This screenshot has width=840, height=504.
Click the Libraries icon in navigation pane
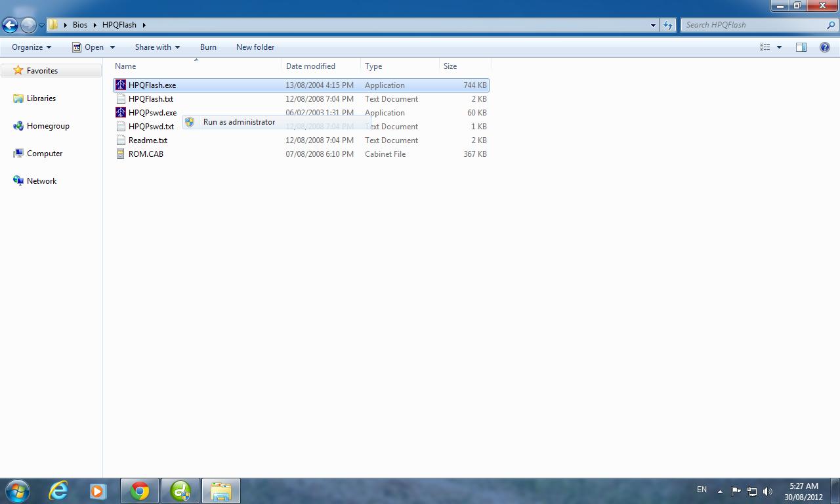(18, 98)
